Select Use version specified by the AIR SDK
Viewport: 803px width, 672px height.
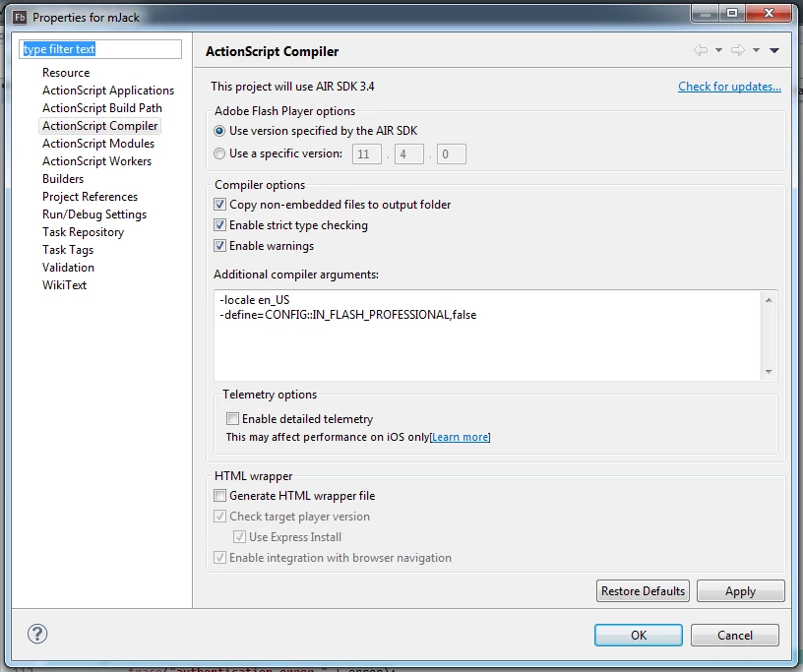[x=219, y=131]
